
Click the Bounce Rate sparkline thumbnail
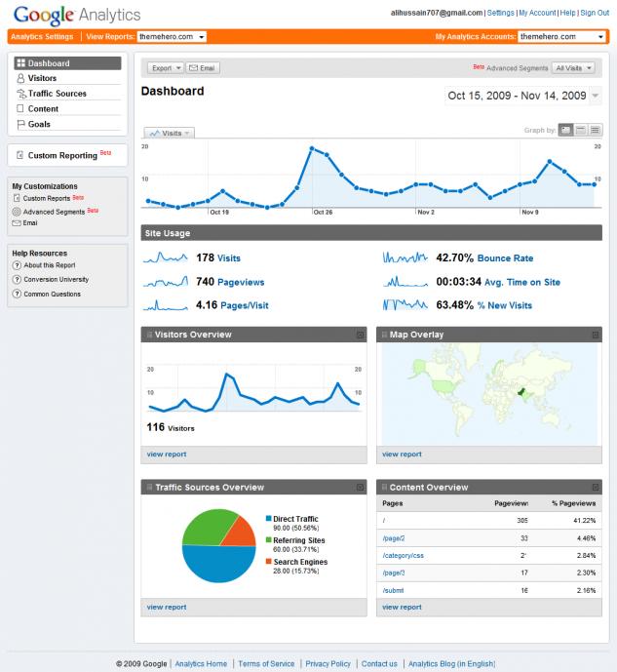pos(405,257)
